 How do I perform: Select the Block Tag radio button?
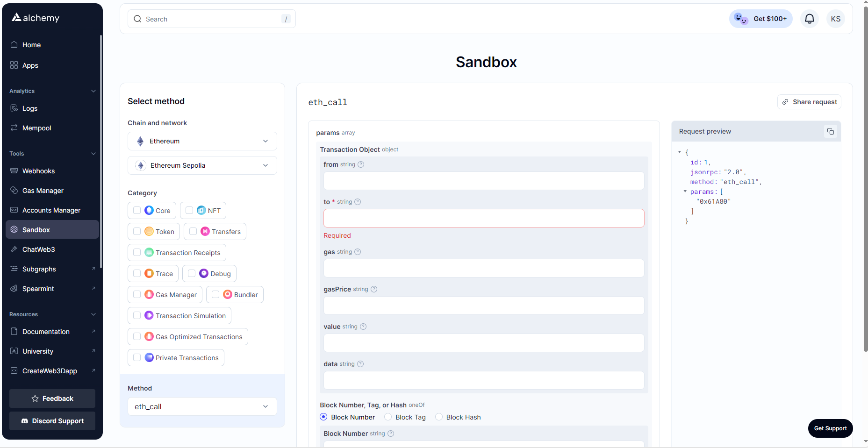[388, 417]
